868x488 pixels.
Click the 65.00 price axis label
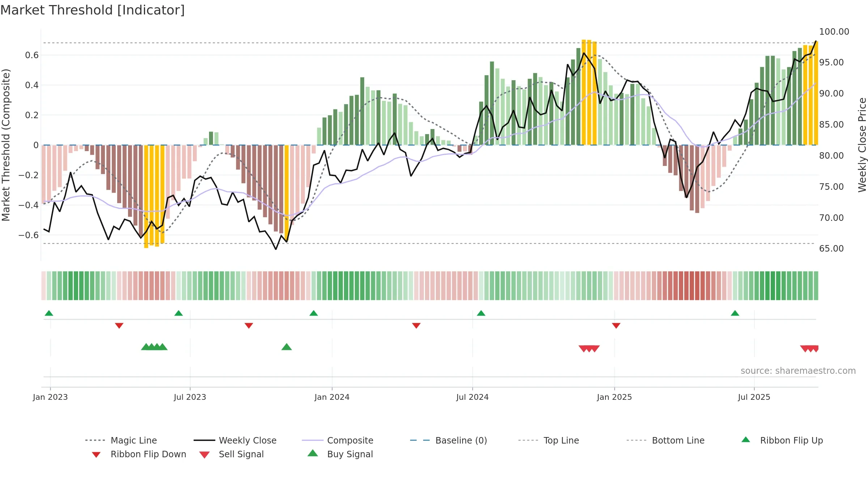tap(831, 248)
